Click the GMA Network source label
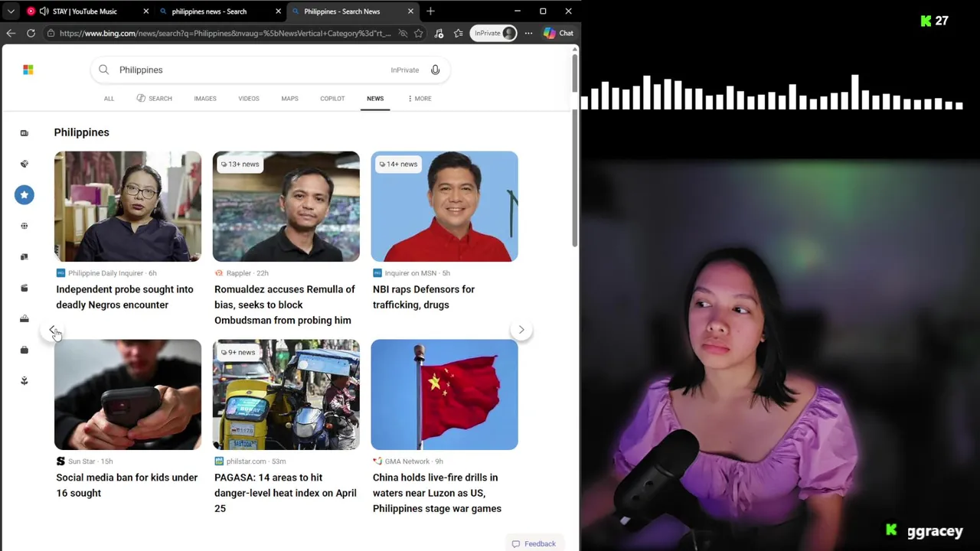The width and height of the screenshot is (980, 551). 407,461
